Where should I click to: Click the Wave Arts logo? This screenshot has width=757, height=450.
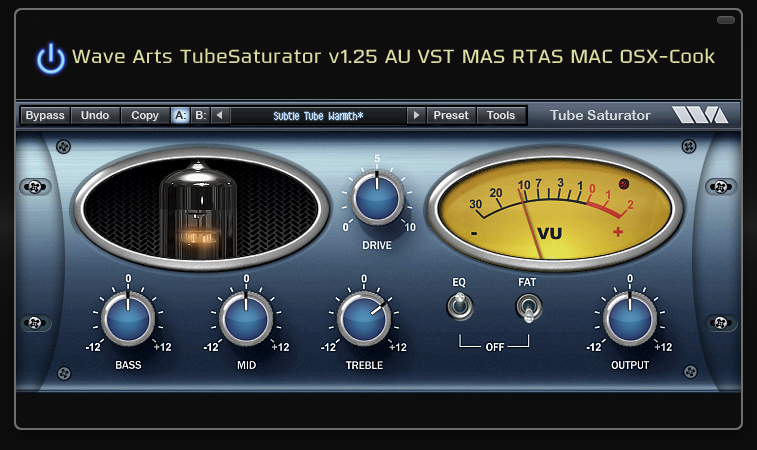click(700, 115)
